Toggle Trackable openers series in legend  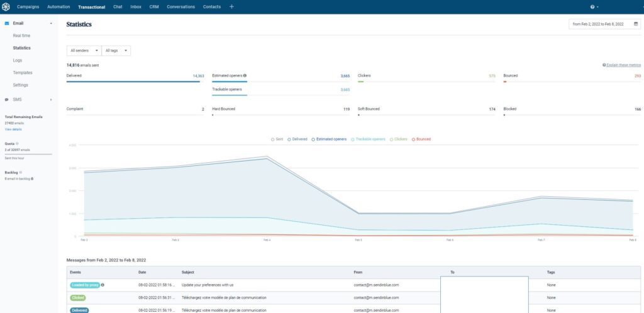(368, 139)
